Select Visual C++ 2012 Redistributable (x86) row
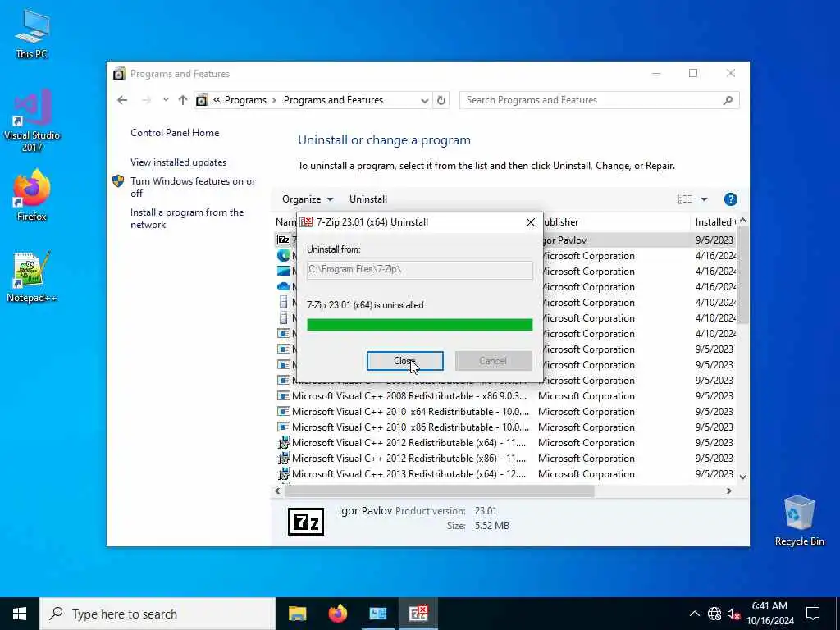Image resolution: width=840 pixels, height=630 pixels. (x=505, y=459)
